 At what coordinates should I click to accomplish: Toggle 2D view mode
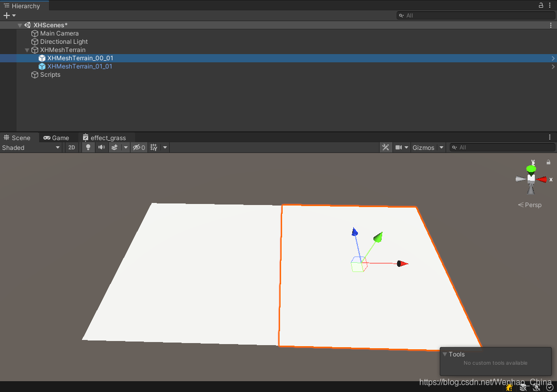click(72, 147)
